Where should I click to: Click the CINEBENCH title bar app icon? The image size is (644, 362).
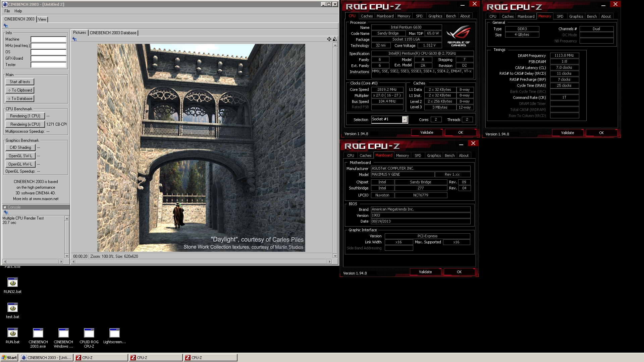(x=5, y=4)
